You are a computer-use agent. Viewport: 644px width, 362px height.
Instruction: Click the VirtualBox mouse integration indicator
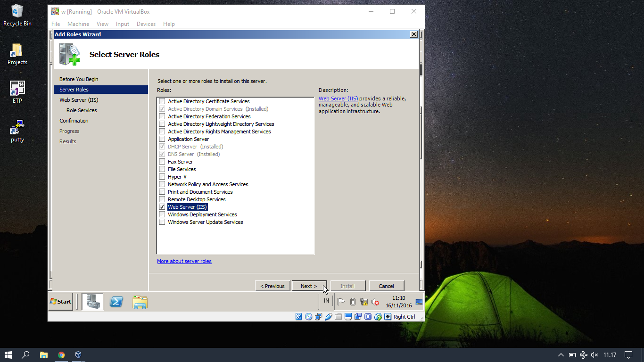click(378, 317)
